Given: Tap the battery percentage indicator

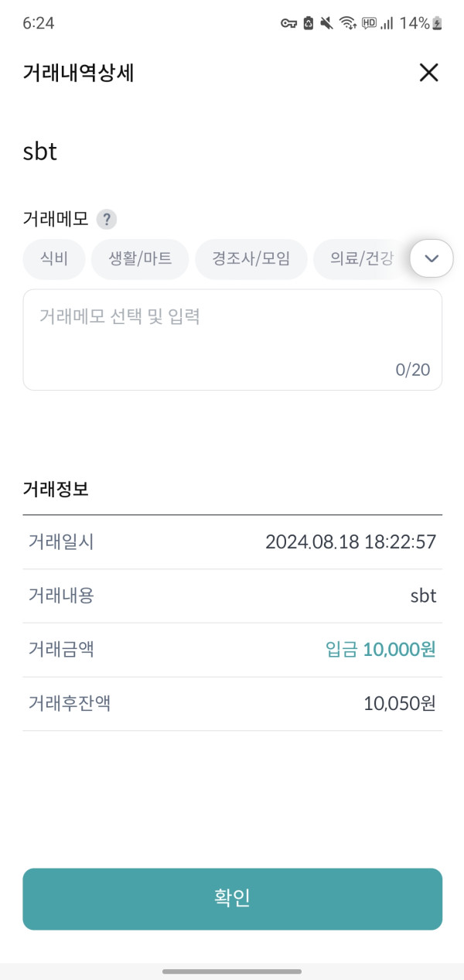Looking at the screenshot, I should 415,23.
